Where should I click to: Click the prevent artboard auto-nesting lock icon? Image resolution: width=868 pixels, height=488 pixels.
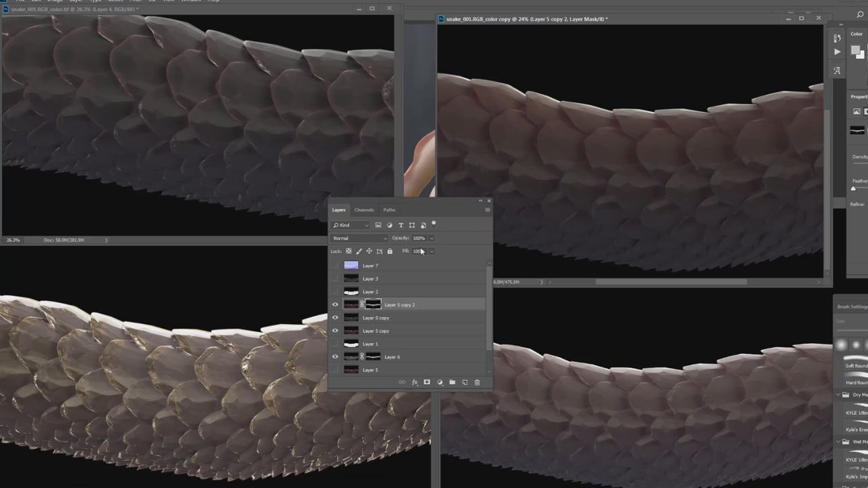379,251
